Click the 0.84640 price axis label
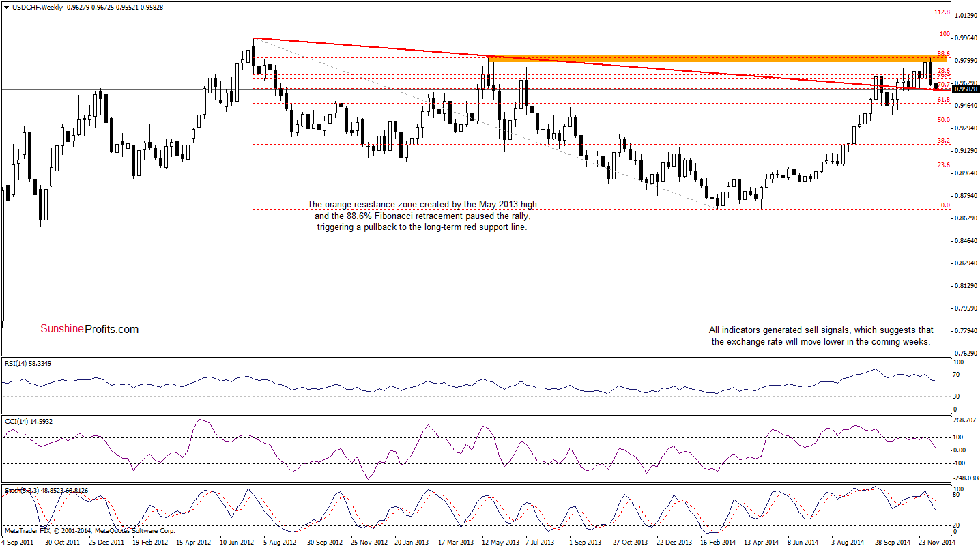This screenshot has width=980, height=548. pyautogui.click(x=966, y=241)
